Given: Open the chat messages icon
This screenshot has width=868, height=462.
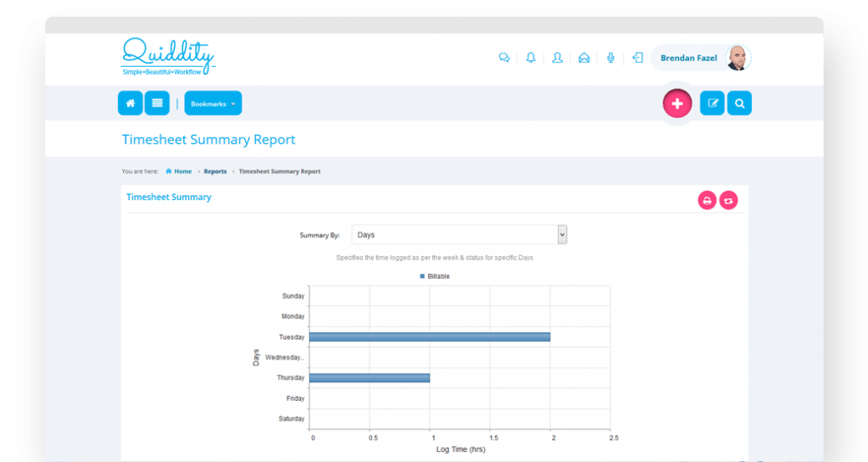Looking at the screenshot, I should 504,58.
